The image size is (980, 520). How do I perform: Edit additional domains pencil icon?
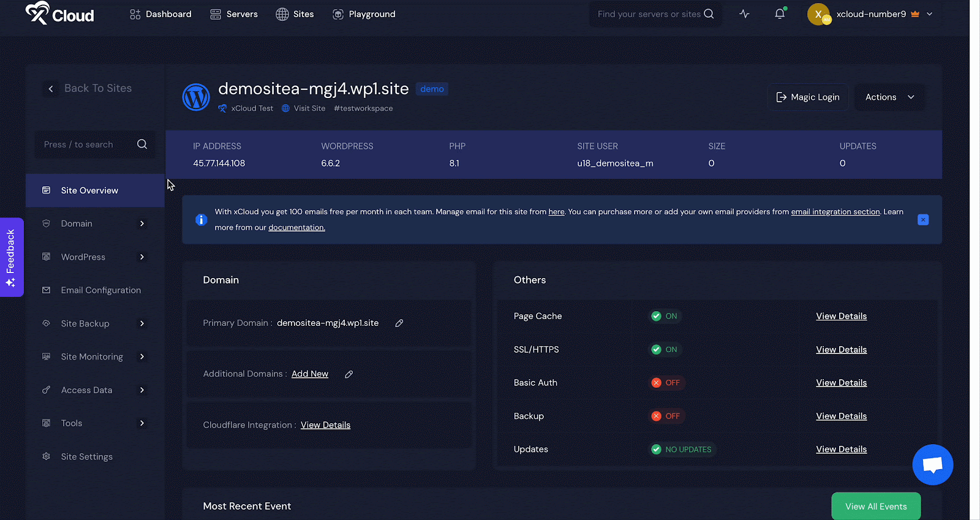349,374
